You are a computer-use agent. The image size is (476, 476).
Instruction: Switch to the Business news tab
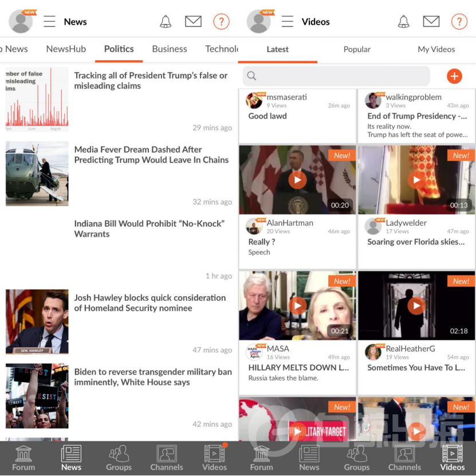170,49
